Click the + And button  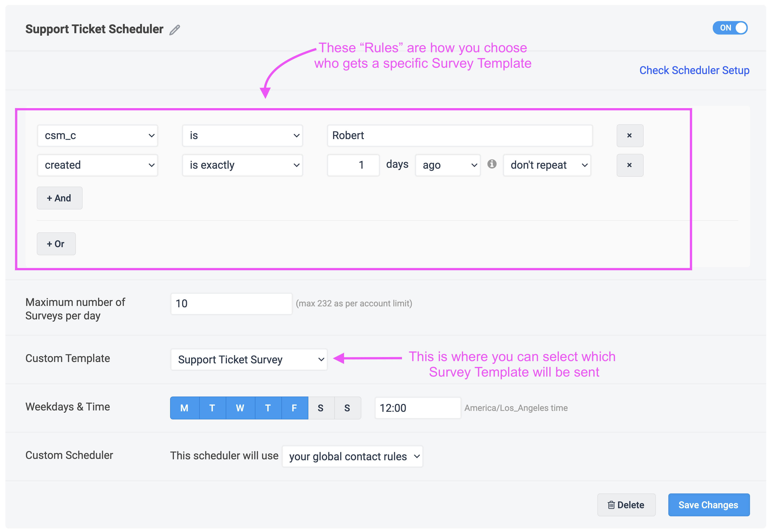tap(59, 198)
